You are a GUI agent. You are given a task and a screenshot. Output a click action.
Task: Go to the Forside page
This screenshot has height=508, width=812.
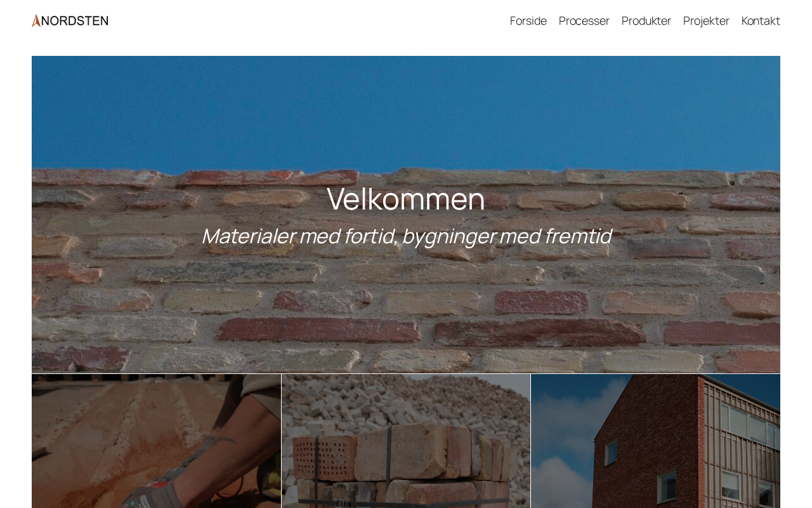tap(528, 21)
